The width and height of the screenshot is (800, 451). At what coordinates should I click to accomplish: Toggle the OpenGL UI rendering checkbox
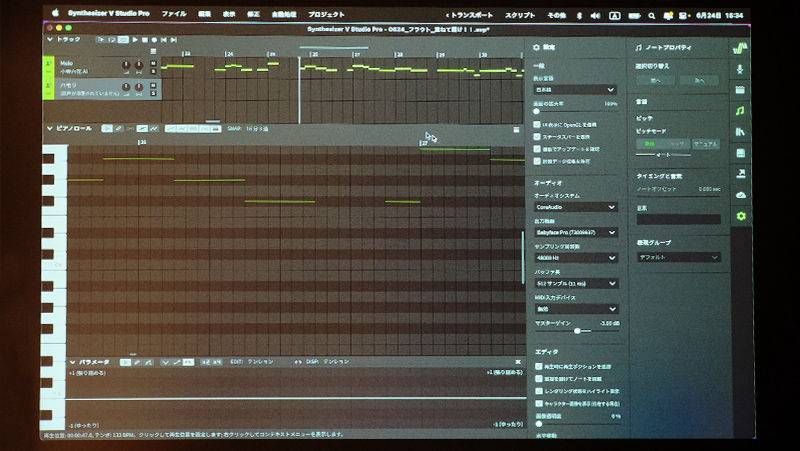pyautogui.click(x=538, y=124)
